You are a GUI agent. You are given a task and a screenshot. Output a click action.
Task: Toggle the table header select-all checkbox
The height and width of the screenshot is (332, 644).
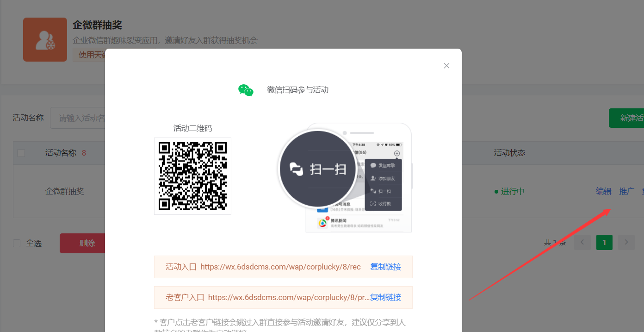tap(21, 153)
